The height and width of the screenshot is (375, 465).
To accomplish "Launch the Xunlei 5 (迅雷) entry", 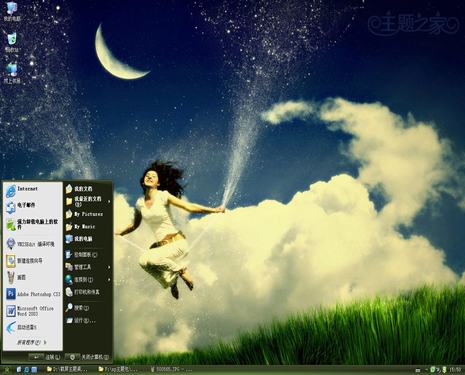I will (x=33, y=327).
